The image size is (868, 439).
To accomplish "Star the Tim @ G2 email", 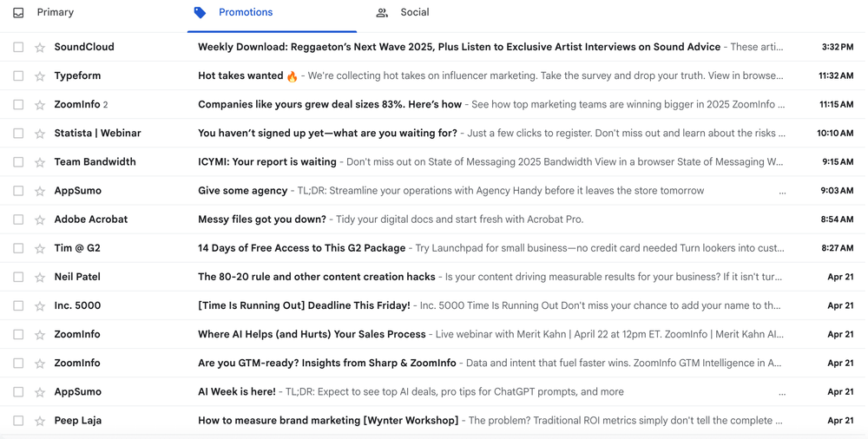I will (40, 248).
